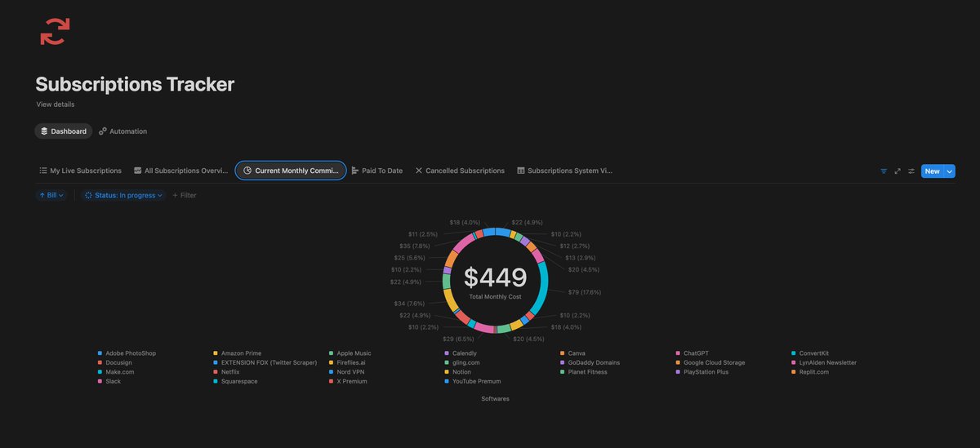Click the chart icon of All Subscriptions Overview
The width and height of the screenshot is (980, 448).
point(138,171)
